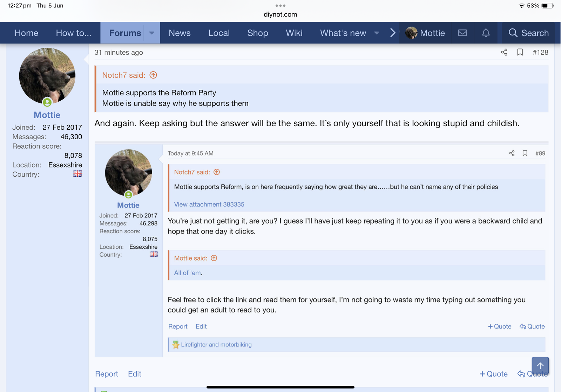The image size is (561, 392).
Task: Bookmark post #128
Action: (520, 52)
